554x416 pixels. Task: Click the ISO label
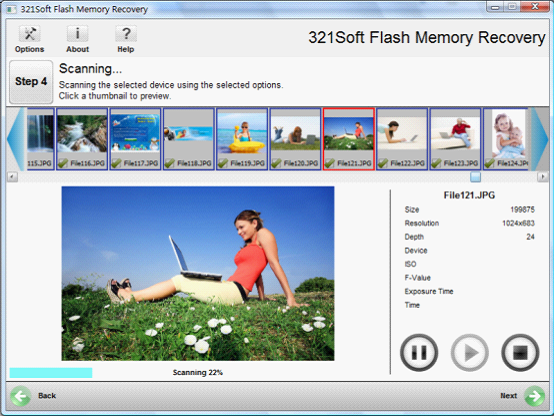pyautogui.click(x=410, y=264)
